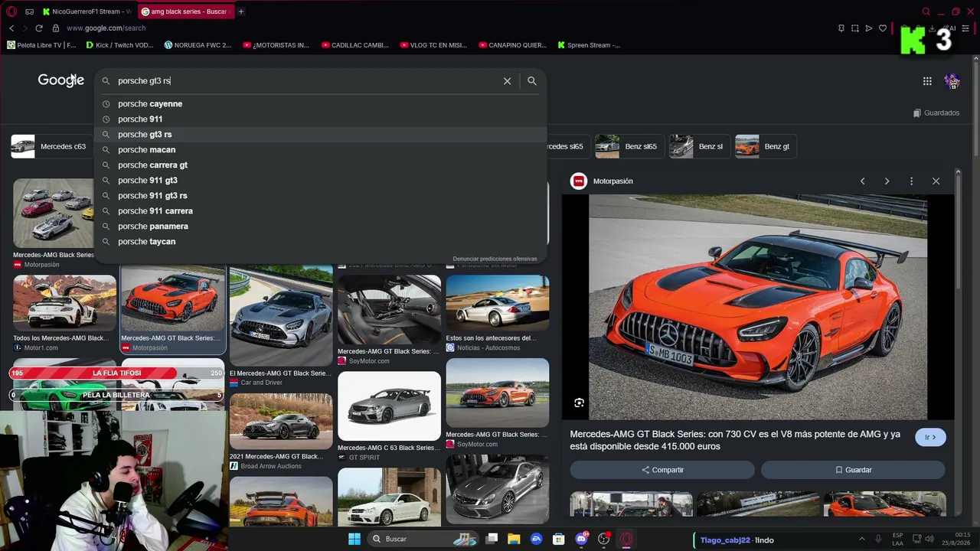Switch to the amg black series tab
This screenshot has height=551, width=980.
[x=186, y=11]
